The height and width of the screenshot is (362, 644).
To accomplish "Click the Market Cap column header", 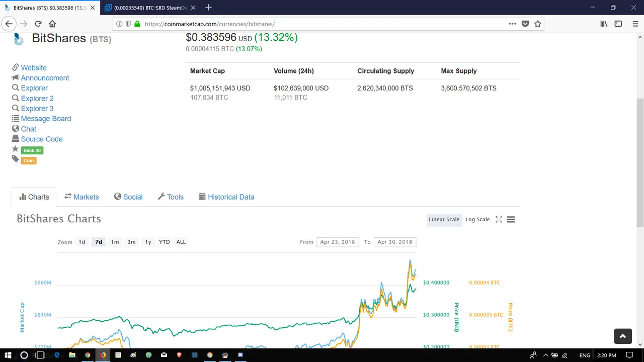I will click(x=207, y=71).
